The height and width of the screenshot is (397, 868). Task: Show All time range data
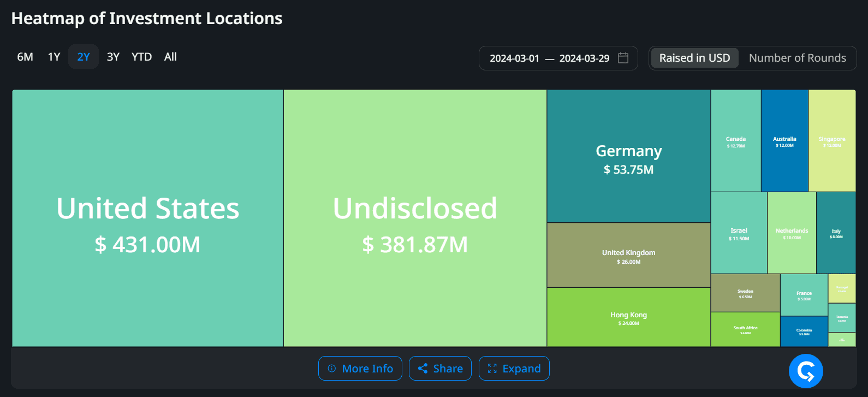tap(170, 57)
